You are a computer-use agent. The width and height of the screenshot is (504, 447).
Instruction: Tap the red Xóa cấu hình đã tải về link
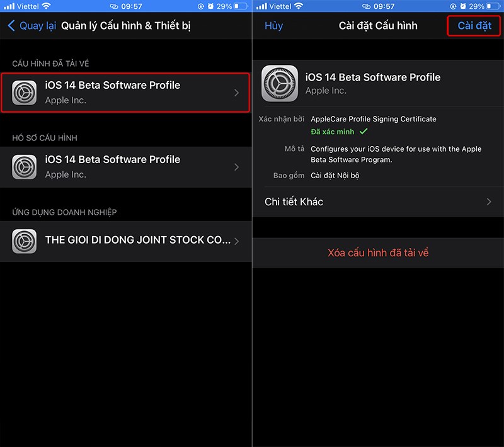pos(378,252)
